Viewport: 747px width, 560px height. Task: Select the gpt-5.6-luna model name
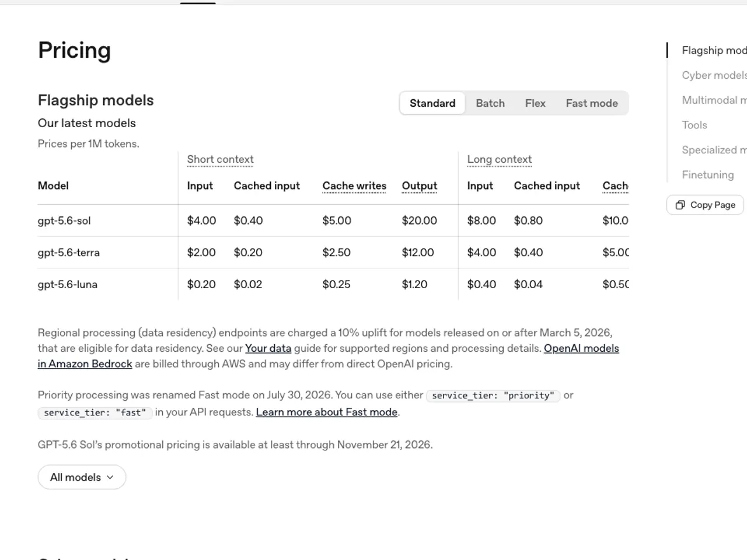(68, 285)
